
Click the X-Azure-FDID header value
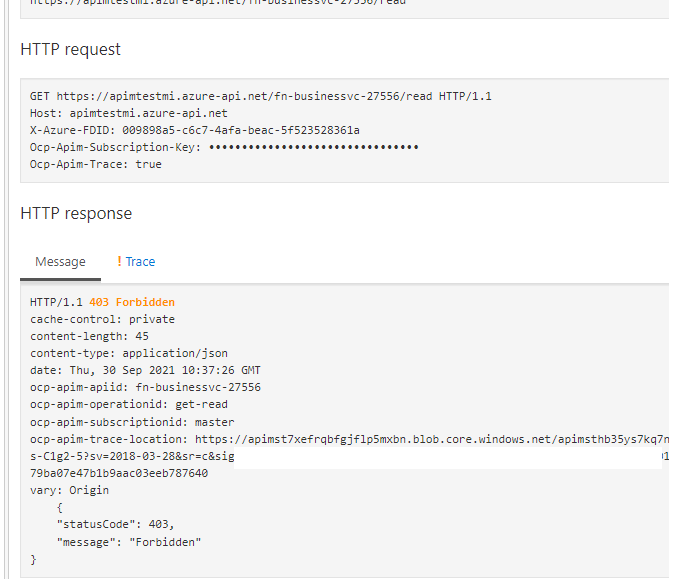pyautogui.click(x=240, y=131)
